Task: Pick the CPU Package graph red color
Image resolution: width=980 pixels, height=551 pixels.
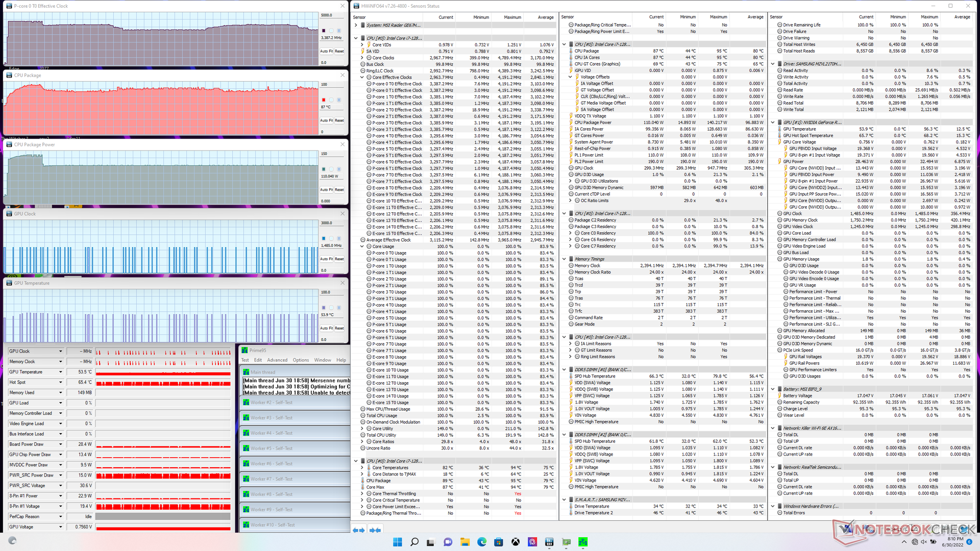Action: coord(324,100)
